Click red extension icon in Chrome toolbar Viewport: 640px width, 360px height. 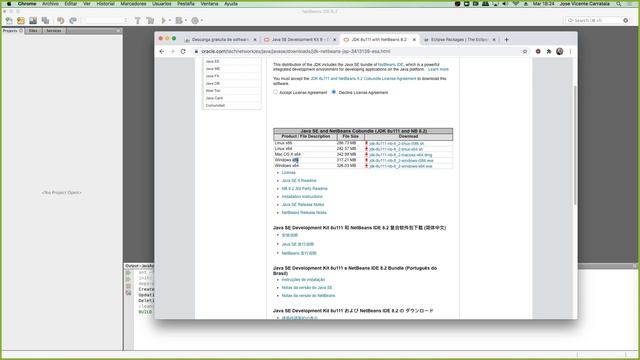coord(538,51)
